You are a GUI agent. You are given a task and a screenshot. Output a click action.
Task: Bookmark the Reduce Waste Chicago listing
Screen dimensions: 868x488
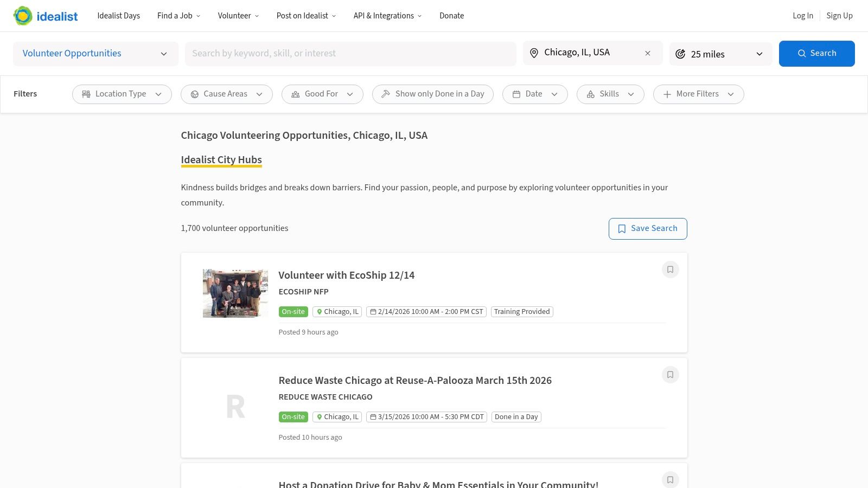[x=670, y=375]
